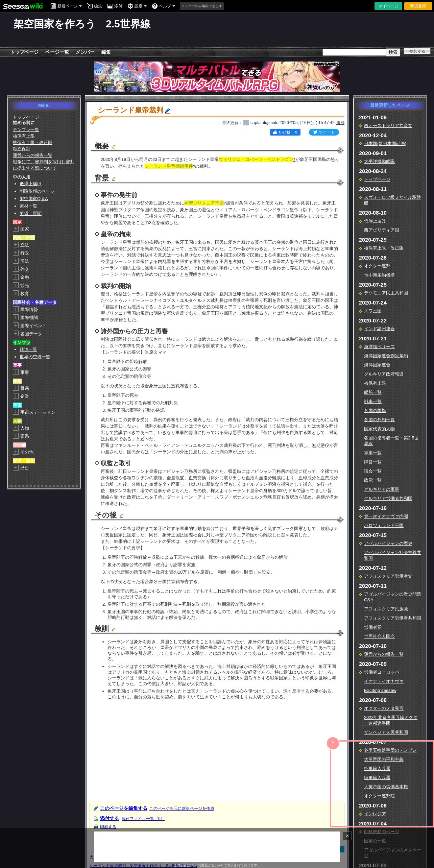Edit the 背景 section pencil icon

pyautogui.click(x=114, y=179)
